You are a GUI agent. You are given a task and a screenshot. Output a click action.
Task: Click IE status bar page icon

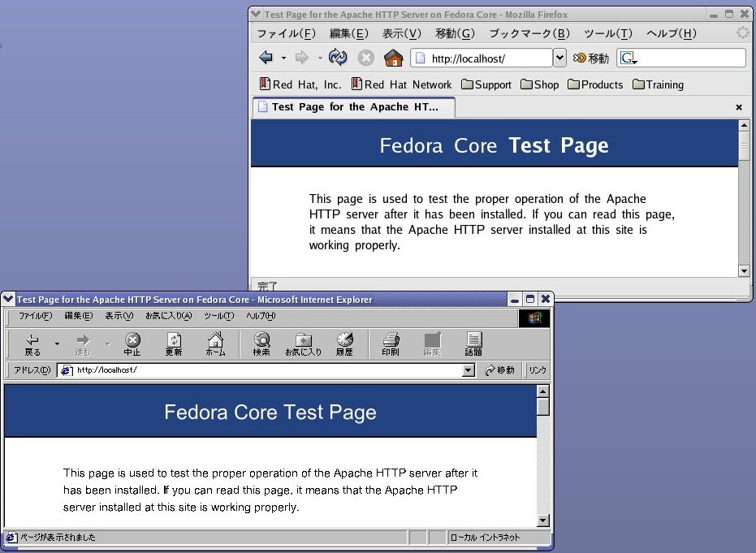pyautogui.click(x=11, y=537)
